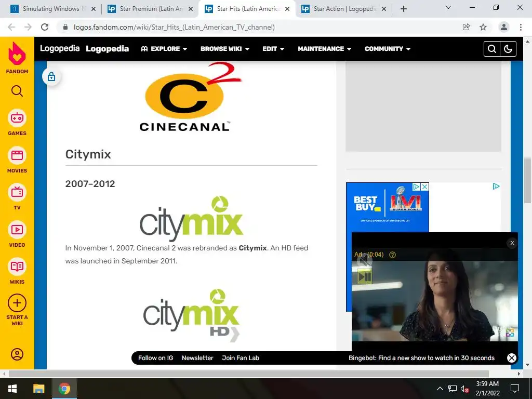Select the Star Hits (Latin Americ tab
Screen dimensions: 532x399
click(x=248, y=9)
